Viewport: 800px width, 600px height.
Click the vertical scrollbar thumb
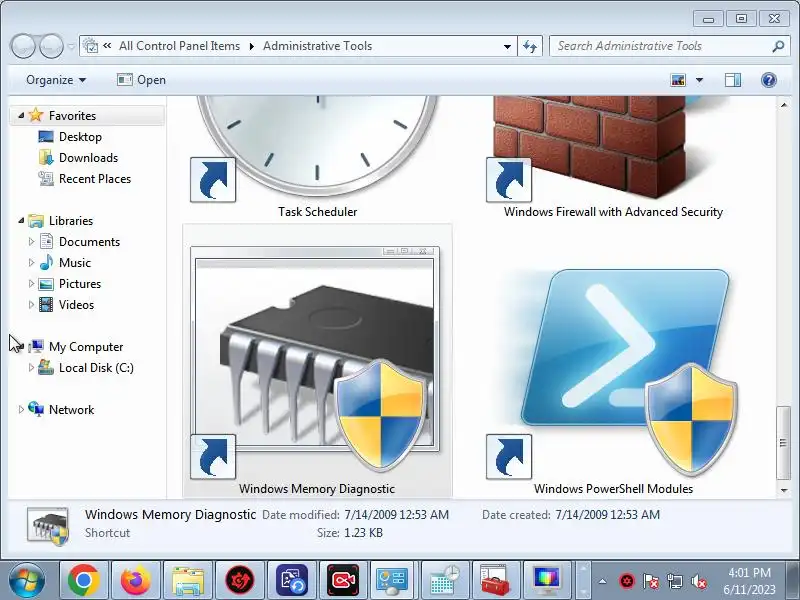(783, 442)
